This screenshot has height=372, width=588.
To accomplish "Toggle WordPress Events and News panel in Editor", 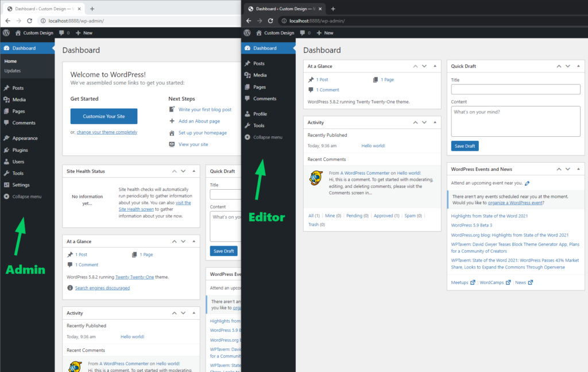I will pos(578,169).
